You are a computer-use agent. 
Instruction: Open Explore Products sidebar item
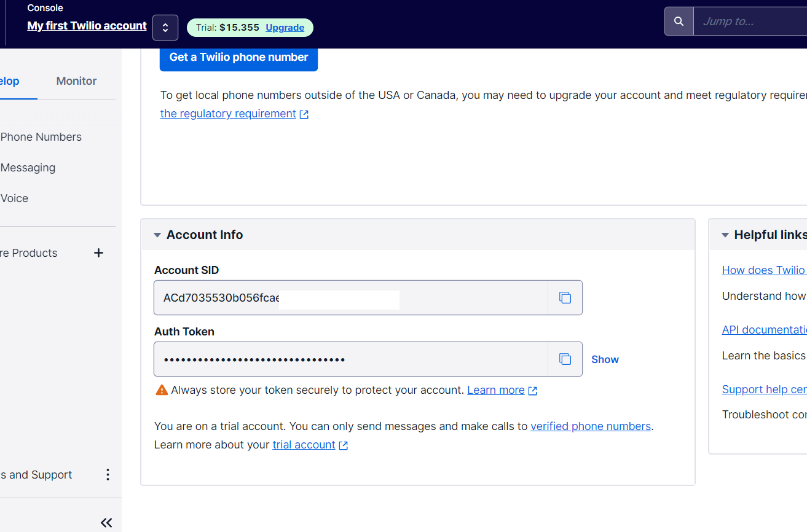28,253
